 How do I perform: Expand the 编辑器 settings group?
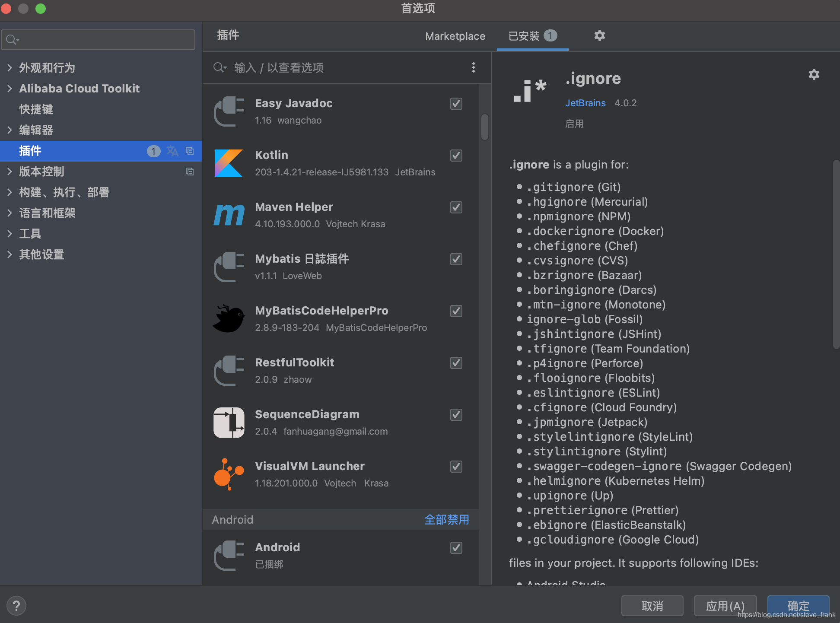[x=10, y=130]
